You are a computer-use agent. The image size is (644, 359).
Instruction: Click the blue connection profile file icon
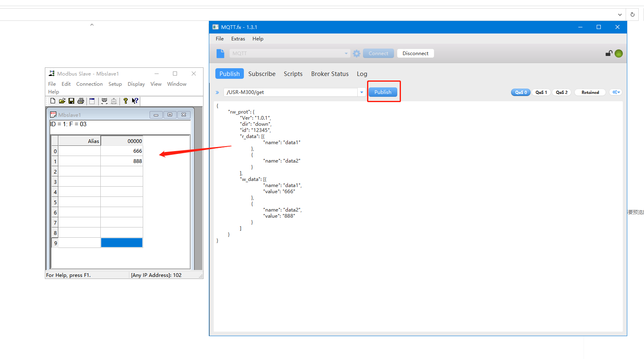click(x=220, y=54)
